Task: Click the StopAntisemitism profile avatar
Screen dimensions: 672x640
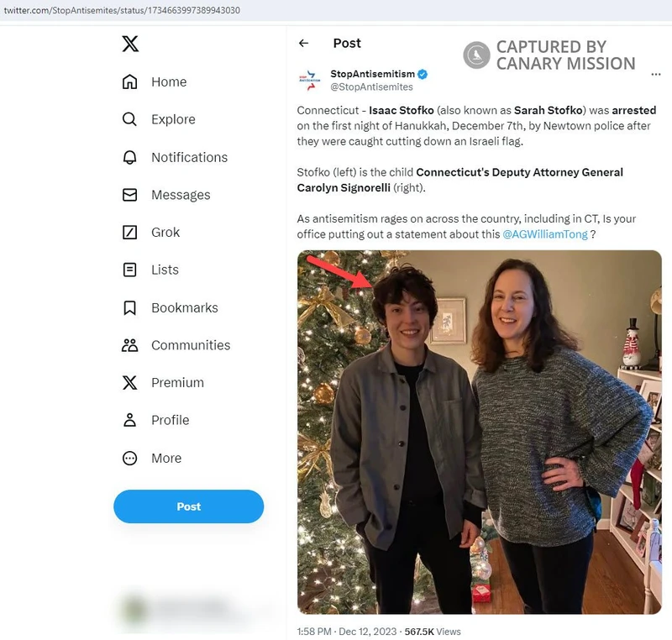Action: pos(308,80)
